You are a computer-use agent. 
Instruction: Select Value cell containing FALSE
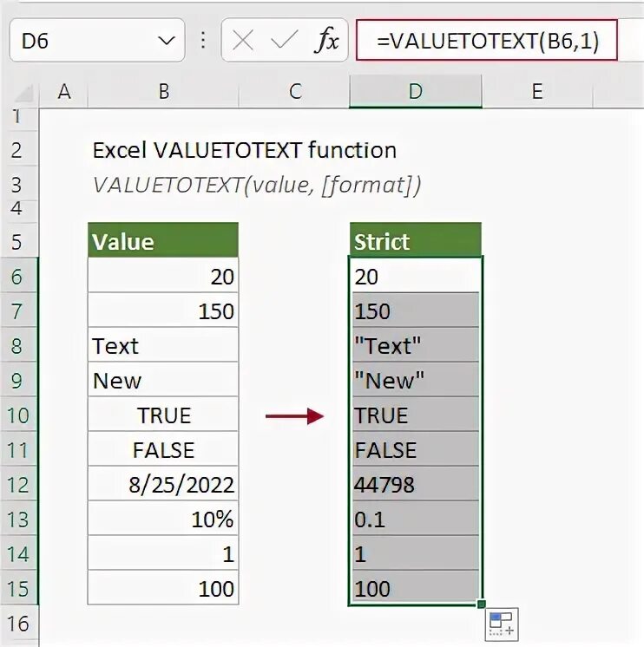[x=163, y=449]
